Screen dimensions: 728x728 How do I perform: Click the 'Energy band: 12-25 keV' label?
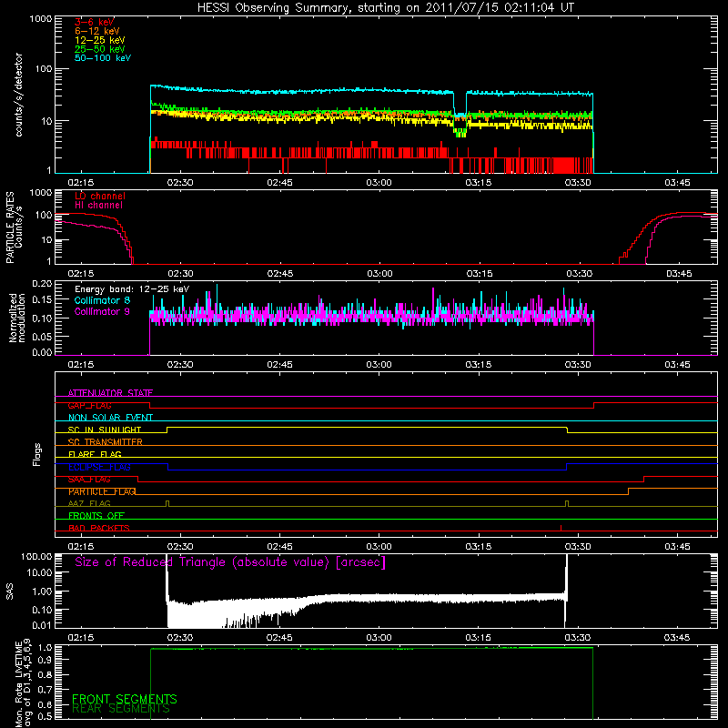click(132, 289)
